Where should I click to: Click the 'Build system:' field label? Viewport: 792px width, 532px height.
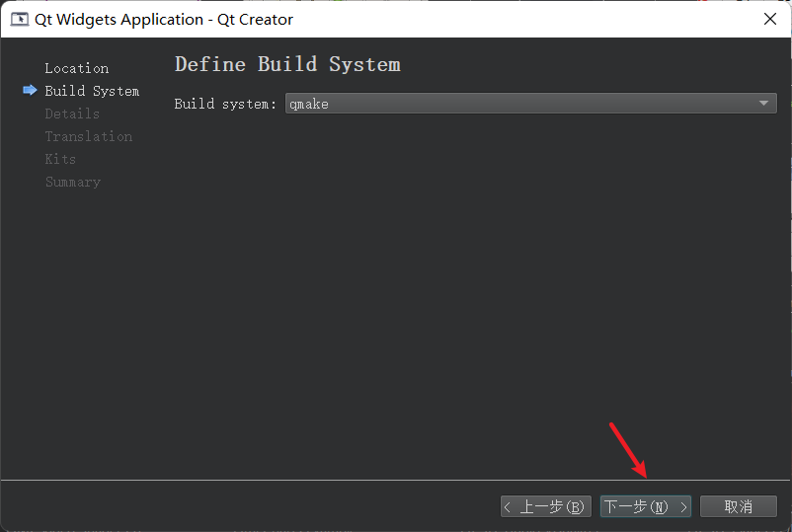(x=225, y=104)
